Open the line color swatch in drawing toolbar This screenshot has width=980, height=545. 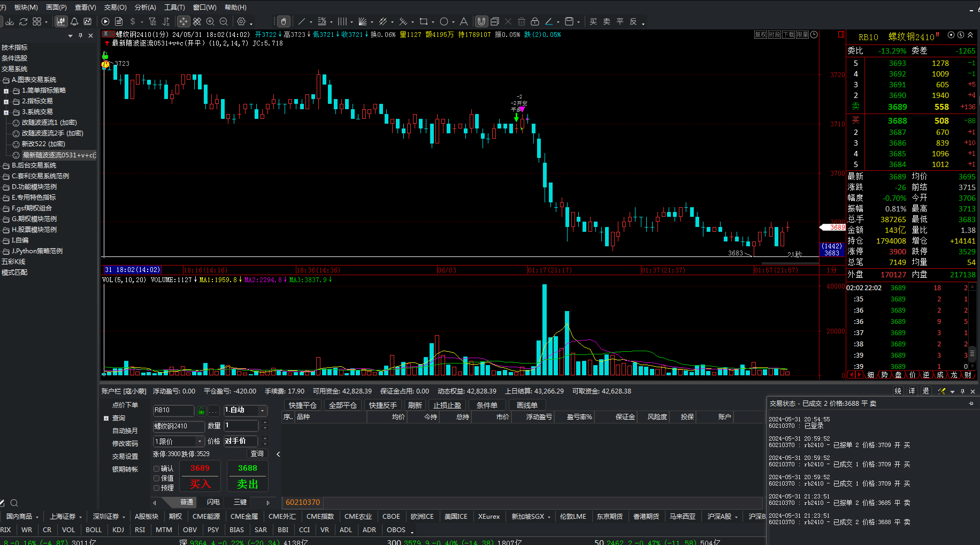[548, 21]
